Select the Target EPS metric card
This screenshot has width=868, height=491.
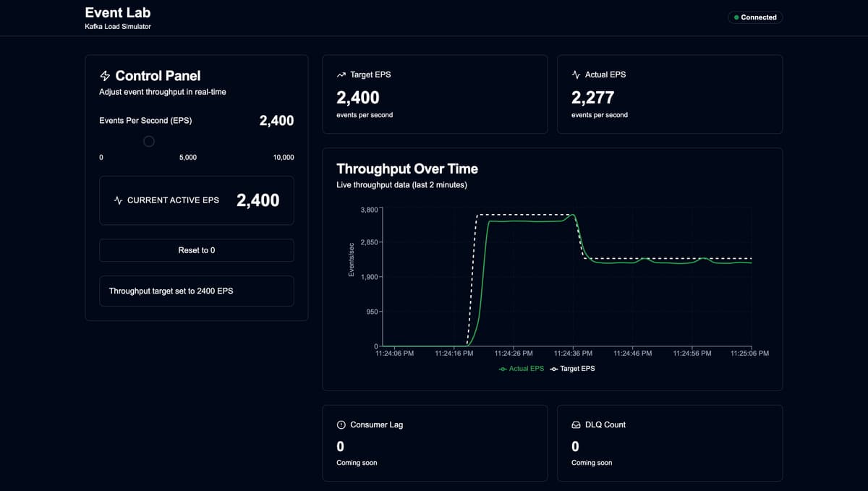[x=435, y=94]
